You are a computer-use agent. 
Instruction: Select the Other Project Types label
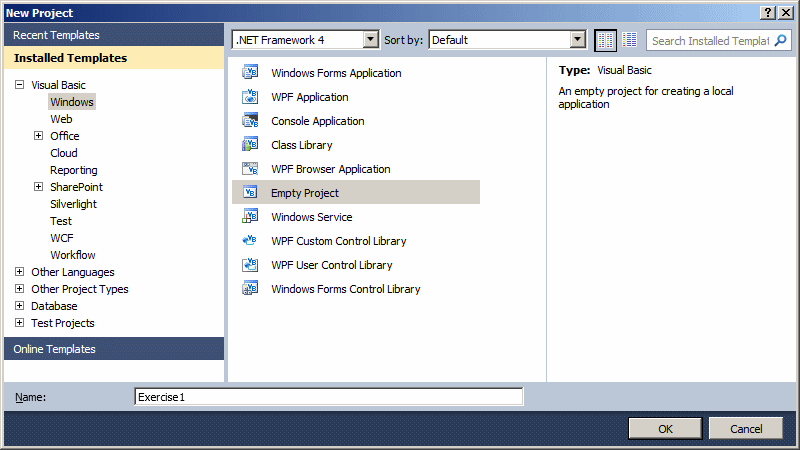[80, 289]
